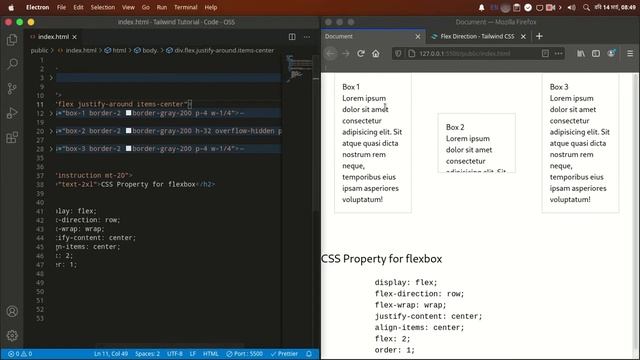Viewport: 640px width, 360px height.
Task: Expand the folded code at line 3
Action: [x=51, y=78]
